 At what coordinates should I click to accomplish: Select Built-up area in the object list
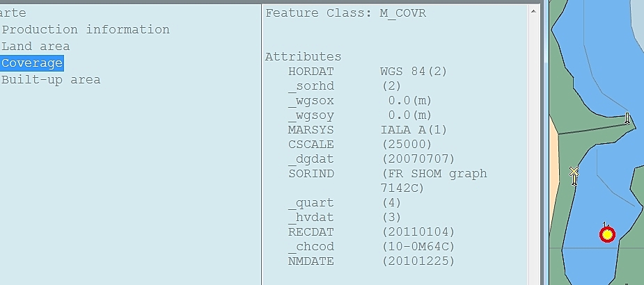click(x=51, y=79)
